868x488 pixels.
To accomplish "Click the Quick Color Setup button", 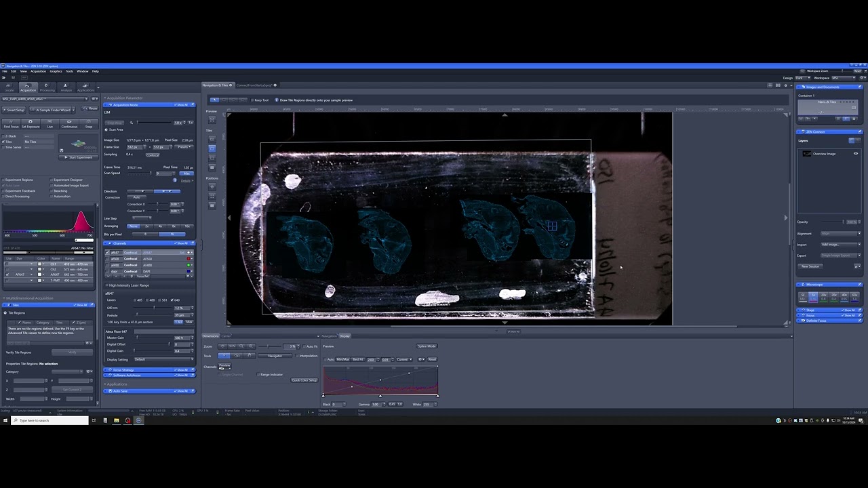I will click(304, 380).
